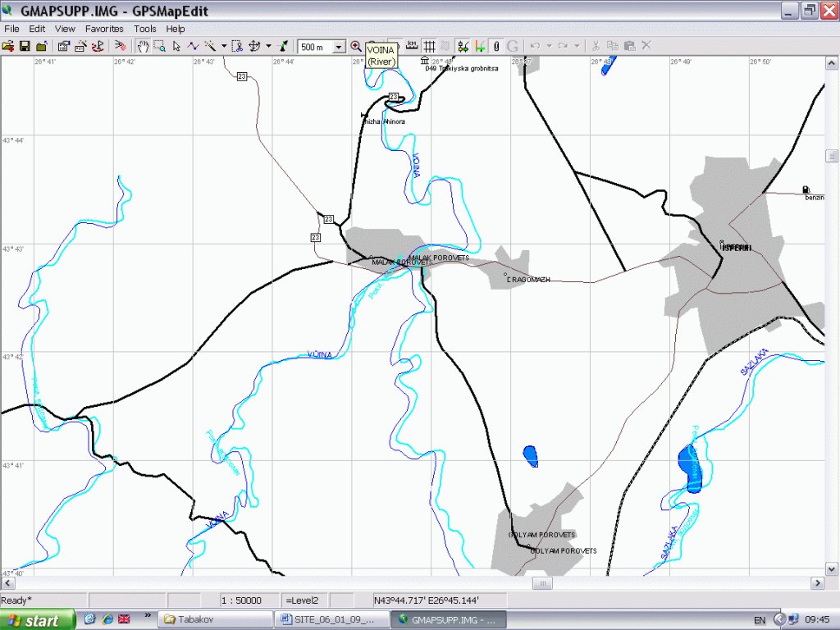
Task: Click the KM scale ruler icon
Action: (412, 47)
